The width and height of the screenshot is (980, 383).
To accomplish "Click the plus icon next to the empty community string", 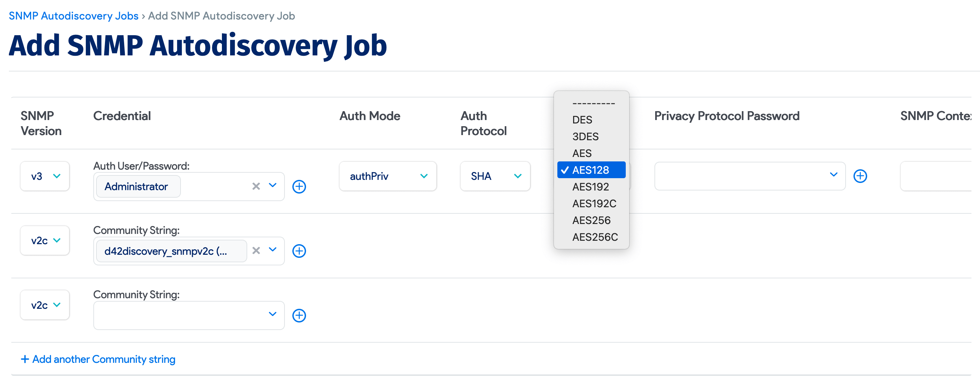I will pyautogui.click(x=300, y=315).
